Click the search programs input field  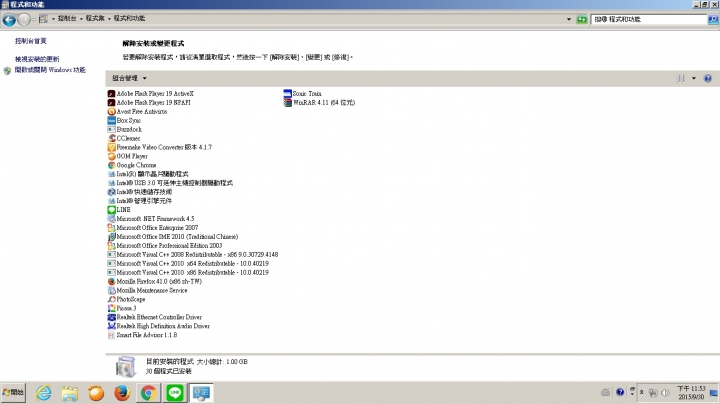[x=649, y=19]
